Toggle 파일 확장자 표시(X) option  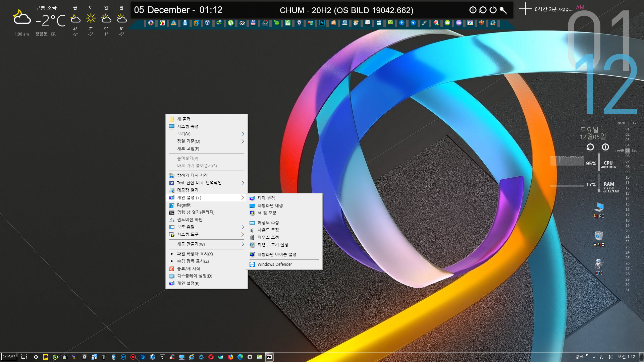click(207, 254)
